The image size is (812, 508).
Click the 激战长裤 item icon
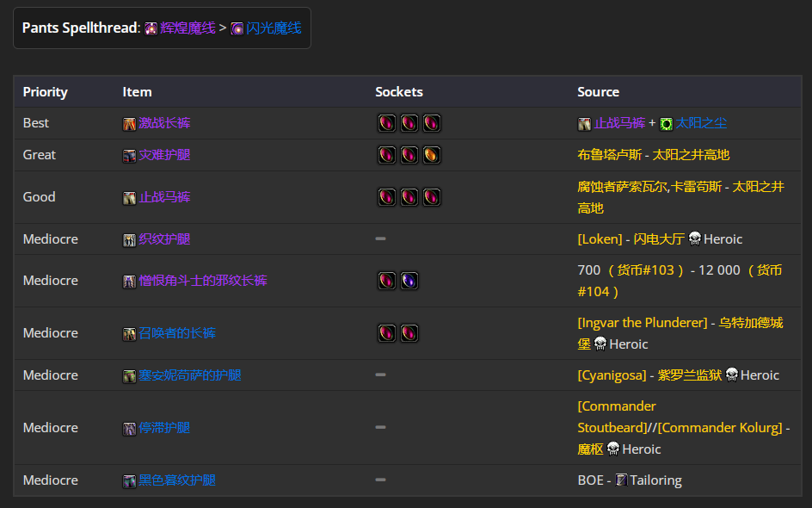pyautogui.click(x=129, y=124)
